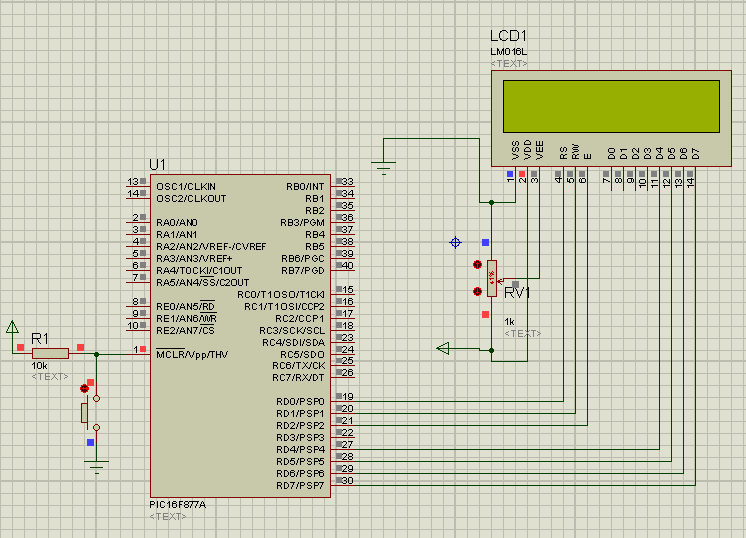Click the <TEXT> placeholder under LM016L
746x538 pixels.
(509, 63)
